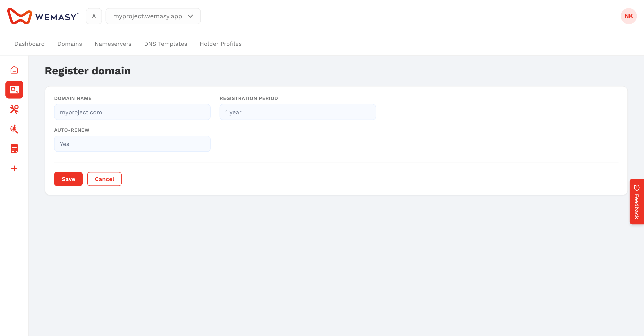This screenshot has height=336, width=644.
Task: Focus the Domain Name input field
Action: [x=132, y=112]
